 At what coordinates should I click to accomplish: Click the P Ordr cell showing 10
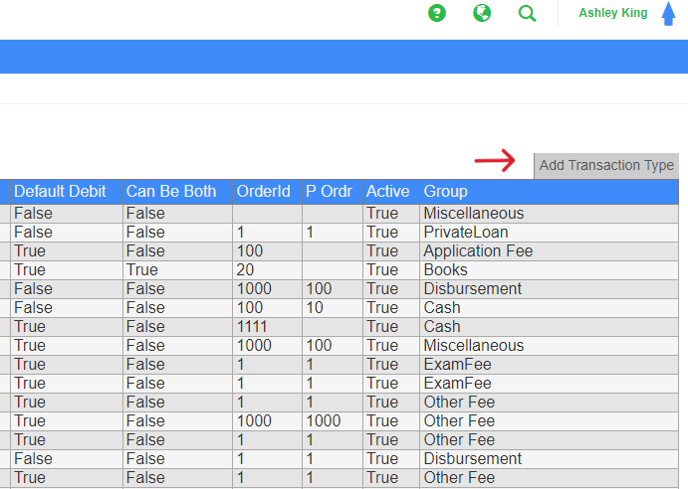314,308
